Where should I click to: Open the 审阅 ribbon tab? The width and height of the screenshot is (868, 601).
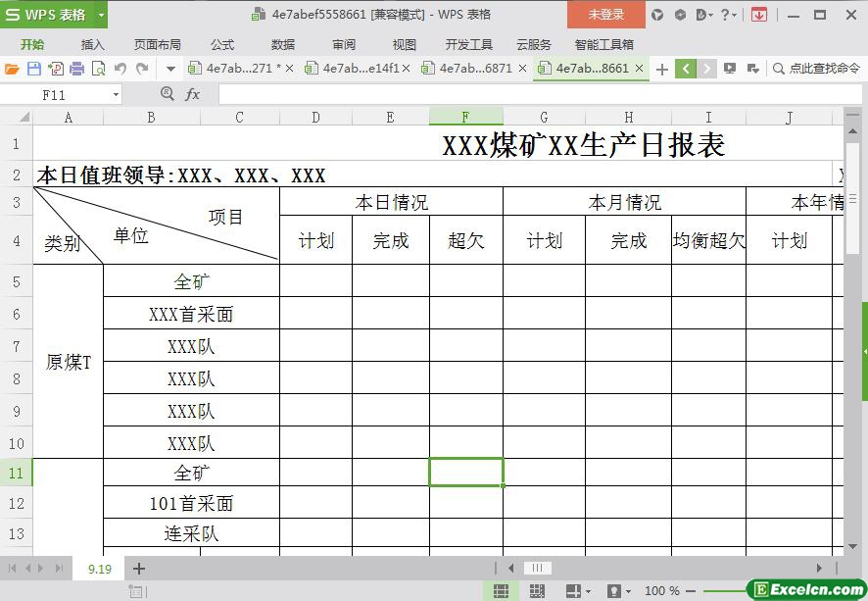(x=344, y=45)
